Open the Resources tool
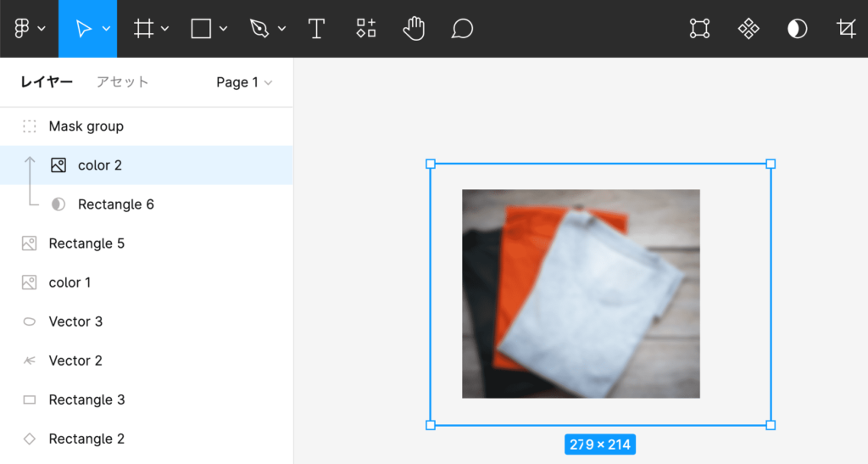 [365, 29]
